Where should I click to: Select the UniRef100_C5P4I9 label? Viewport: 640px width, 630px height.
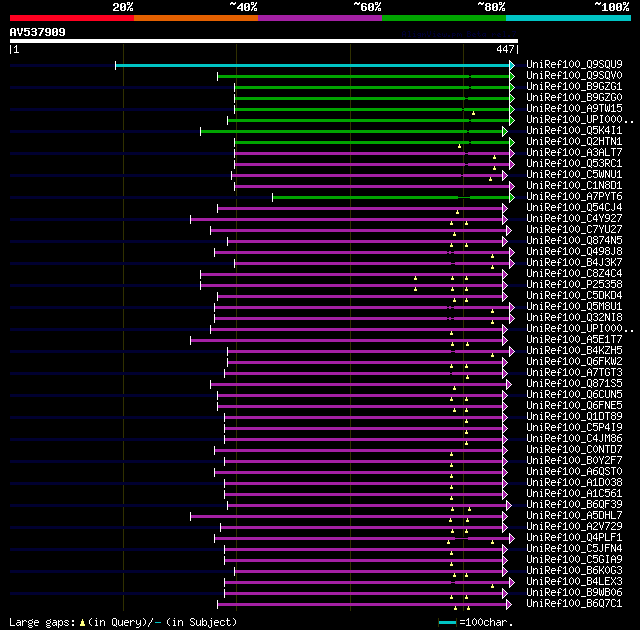tap(574, 428)
